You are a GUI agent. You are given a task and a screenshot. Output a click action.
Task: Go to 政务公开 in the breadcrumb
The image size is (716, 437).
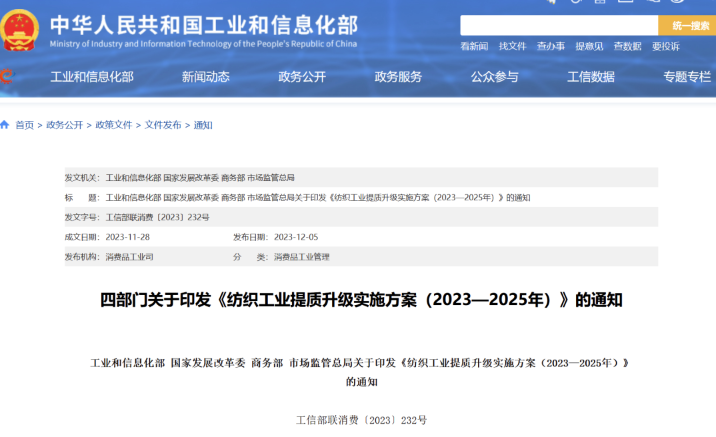(64, 125)
